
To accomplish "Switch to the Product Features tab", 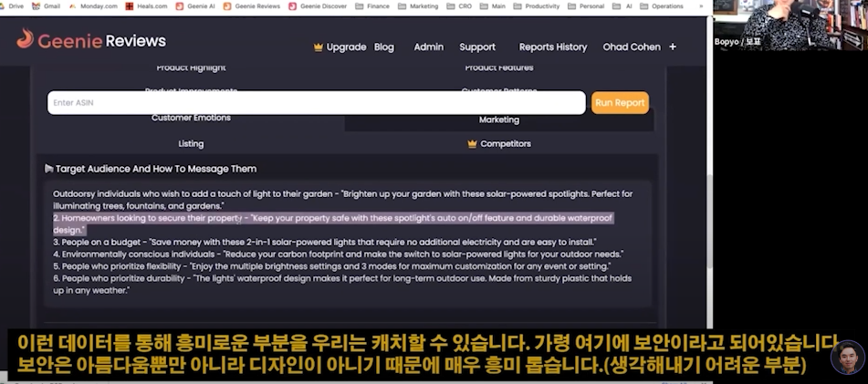I will pos(499,68).
